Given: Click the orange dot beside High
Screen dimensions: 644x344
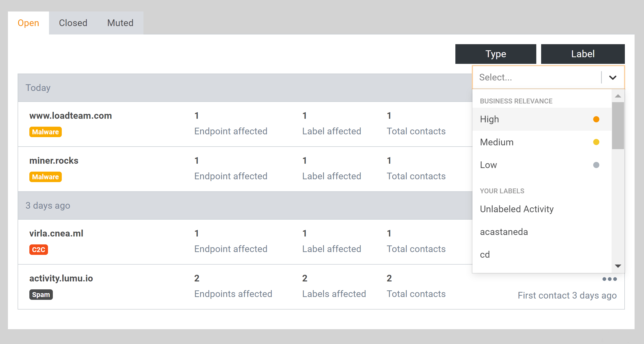Looking at the screenshot, I should (x=596, y=119).
